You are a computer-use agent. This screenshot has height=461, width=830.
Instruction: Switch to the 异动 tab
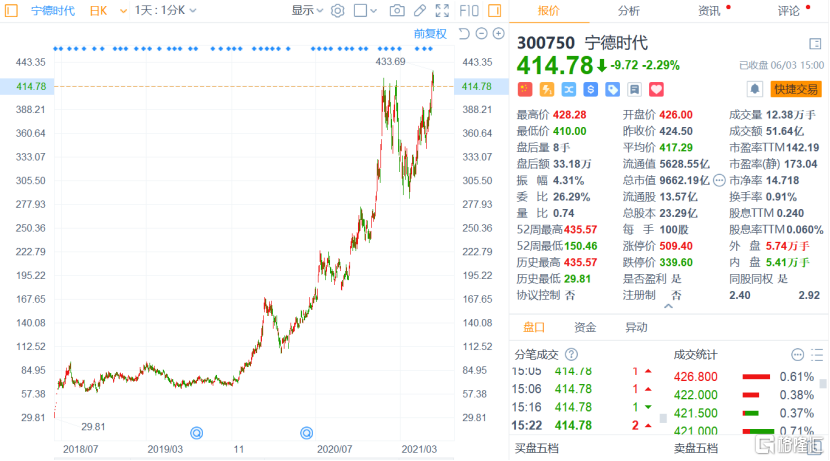[636, 327]
